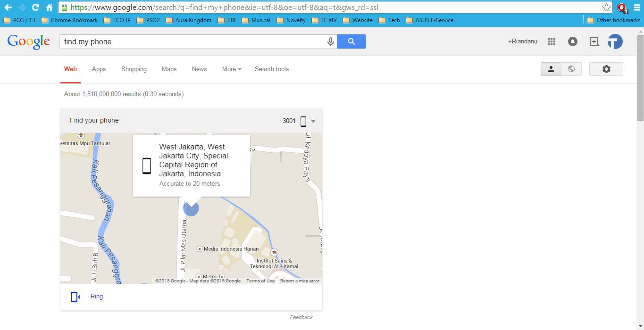Open the News results tab

[x=199, y=69]
